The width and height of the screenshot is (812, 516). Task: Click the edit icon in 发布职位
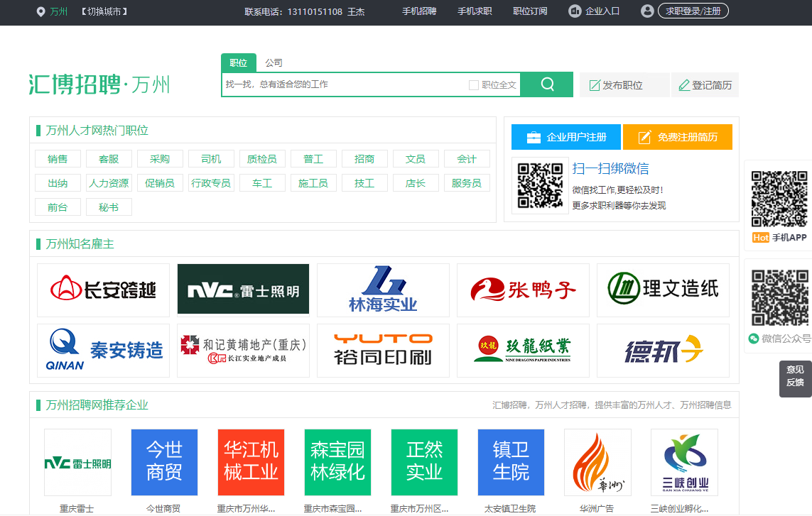595,85
